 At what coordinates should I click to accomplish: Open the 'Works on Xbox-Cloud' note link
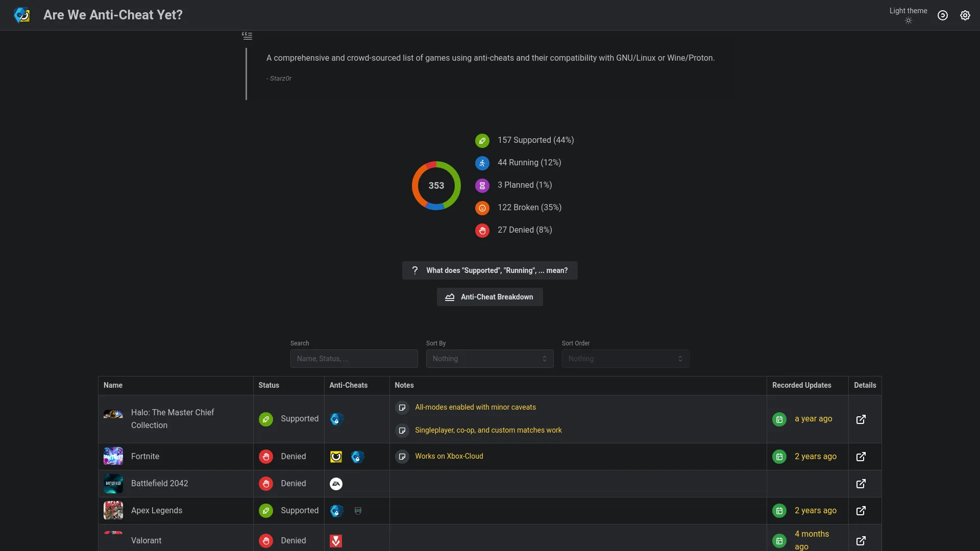tap(449, 456)
